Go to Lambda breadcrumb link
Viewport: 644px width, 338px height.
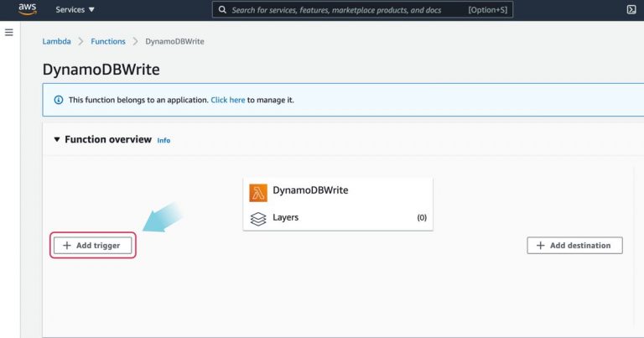pyautogui.click(x=57, y=41)
